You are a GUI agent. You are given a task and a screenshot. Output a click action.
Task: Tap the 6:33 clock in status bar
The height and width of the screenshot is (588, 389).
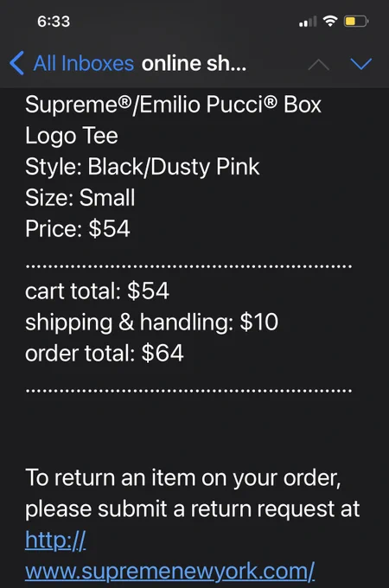(x=54, y=22)
